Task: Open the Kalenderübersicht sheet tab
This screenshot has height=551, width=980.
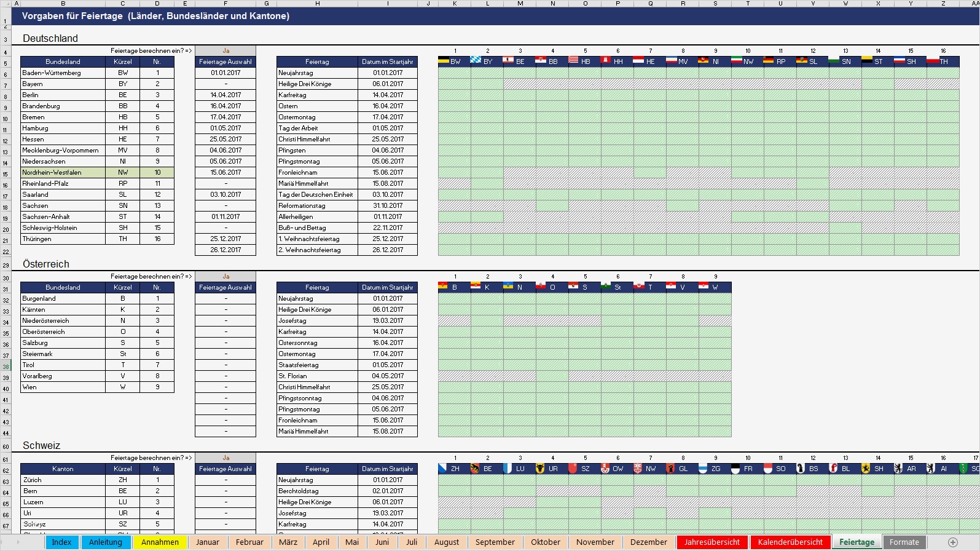Action: pyautogui.click(x=790, y=542)
